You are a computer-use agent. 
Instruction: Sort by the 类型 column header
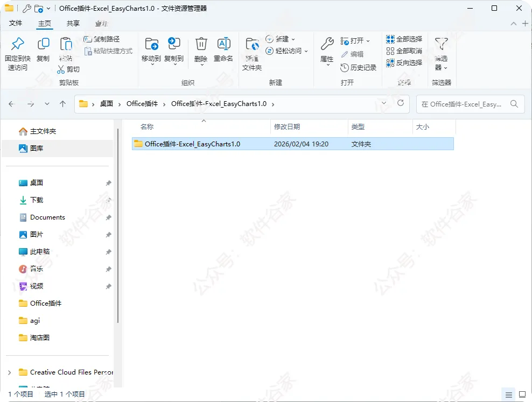pyautogui.click(x=358, y=127)
